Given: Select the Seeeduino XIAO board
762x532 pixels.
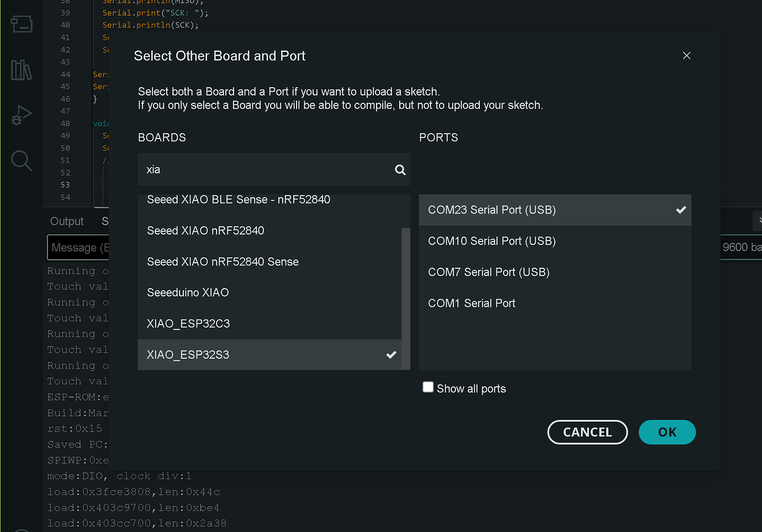Looking at the screenshot, I should point(188,292).
